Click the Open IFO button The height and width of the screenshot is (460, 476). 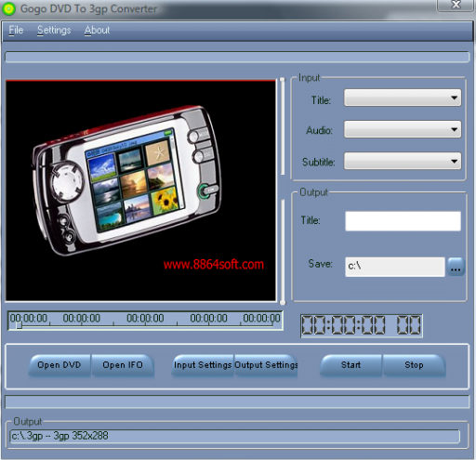(123, 365)
